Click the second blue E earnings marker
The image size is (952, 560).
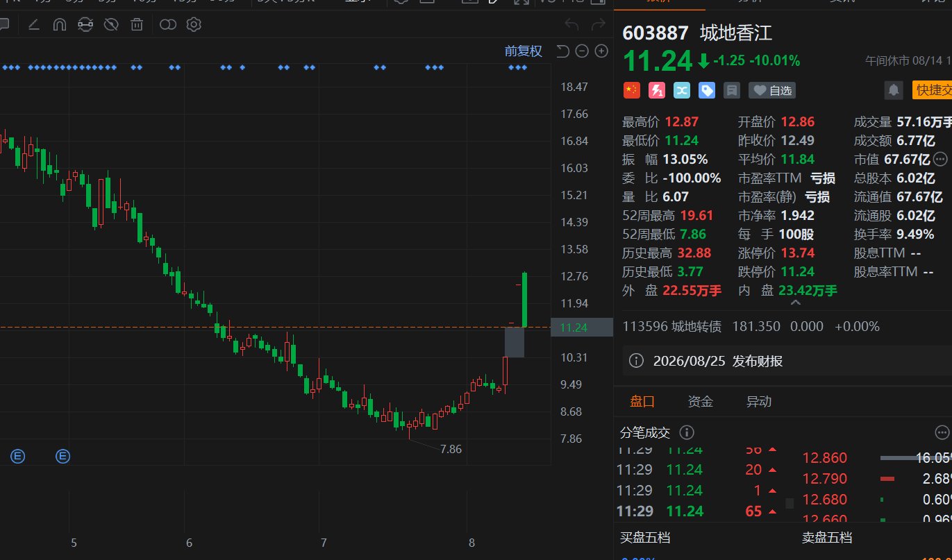coord(63,456)
